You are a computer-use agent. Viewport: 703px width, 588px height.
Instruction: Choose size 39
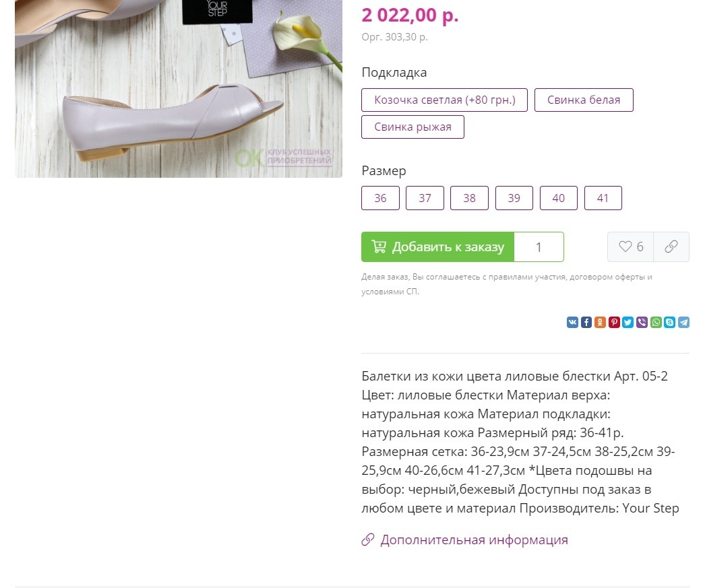pyautogui.click(x=514, y=198)
